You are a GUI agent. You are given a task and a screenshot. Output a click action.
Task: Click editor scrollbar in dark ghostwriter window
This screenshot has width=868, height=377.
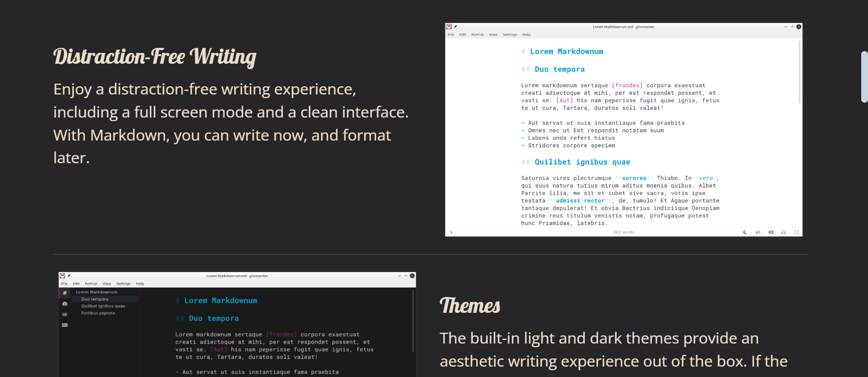tap(413, 322)
